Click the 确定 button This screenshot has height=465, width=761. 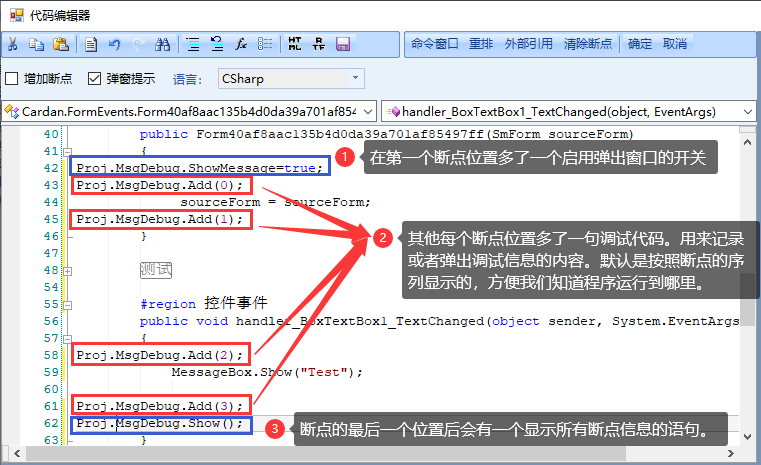[x=640, y=44]
